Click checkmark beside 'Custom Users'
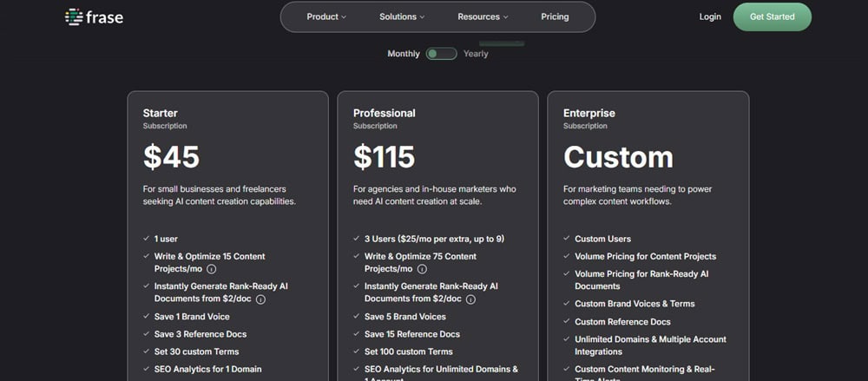Image resolution: width=868 pixels, height=381 pixels. pos(567,238)
